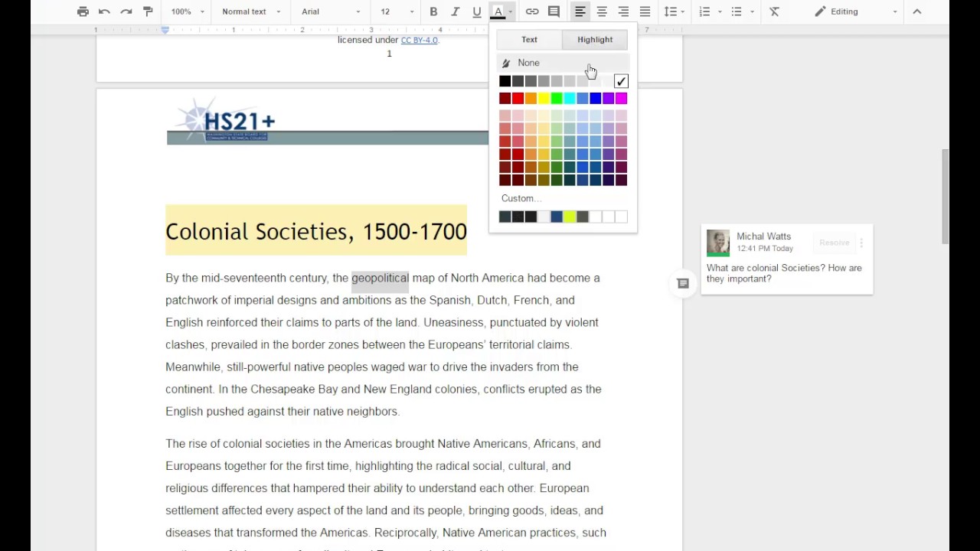Click the Print icon in toolbar
Viewport: 980px width, 551px height.
tap(83, 11)
